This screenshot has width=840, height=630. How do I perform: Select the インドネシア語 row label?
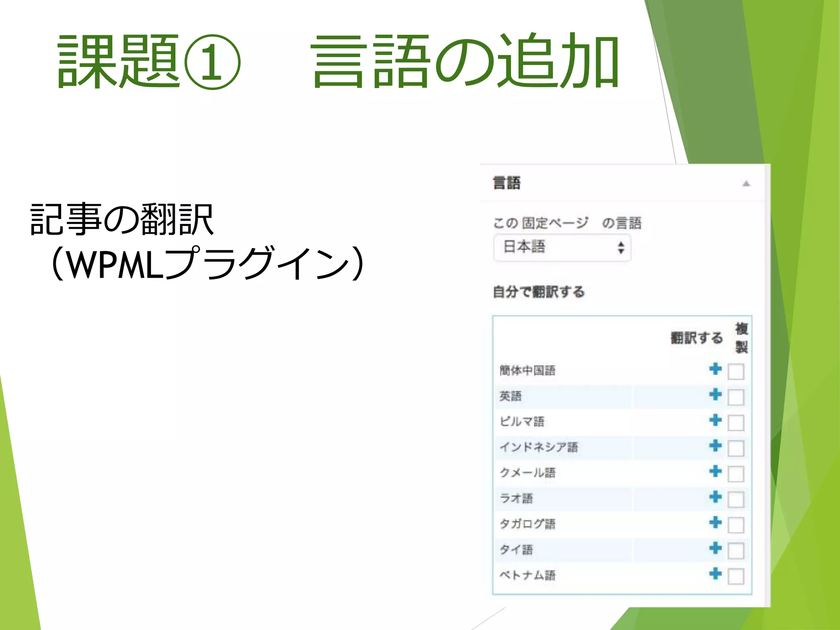539,447
